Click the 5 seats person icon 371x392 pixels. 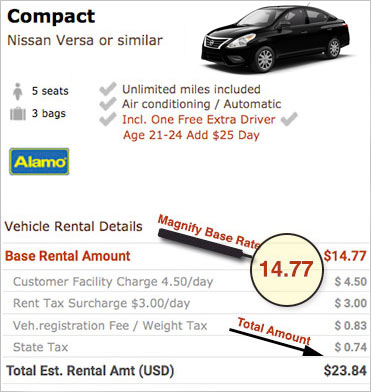[18, 92]
